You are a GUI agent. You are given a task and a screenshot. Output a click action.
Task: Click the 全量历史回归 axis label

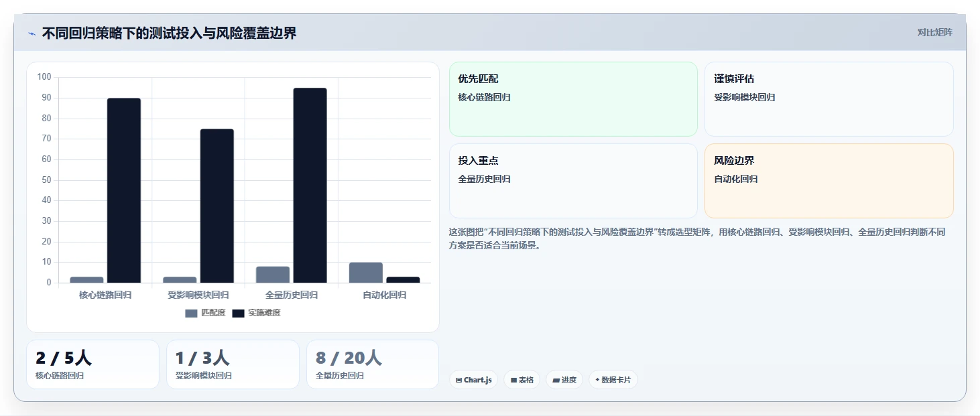292,295
